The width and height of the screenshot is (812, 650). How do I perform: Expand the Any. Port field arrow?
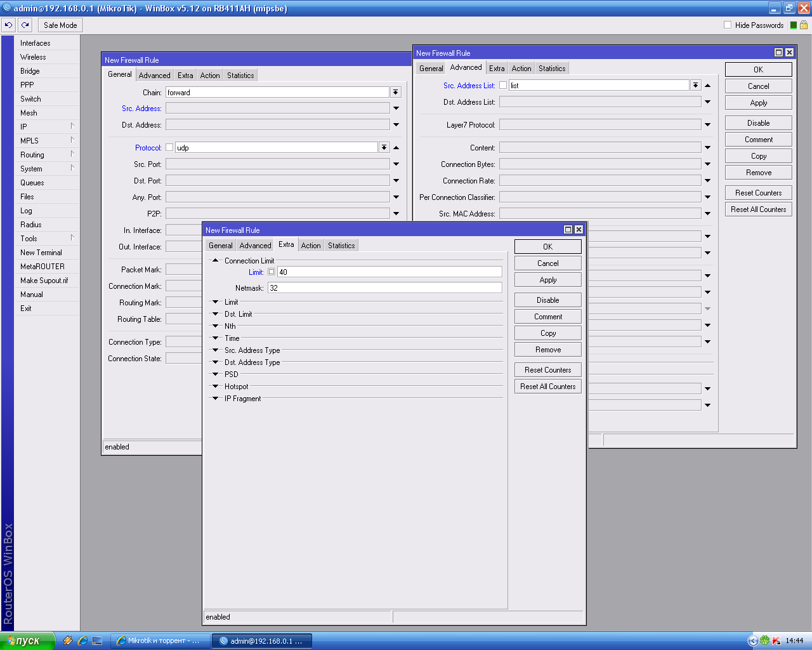click(396, 197)
